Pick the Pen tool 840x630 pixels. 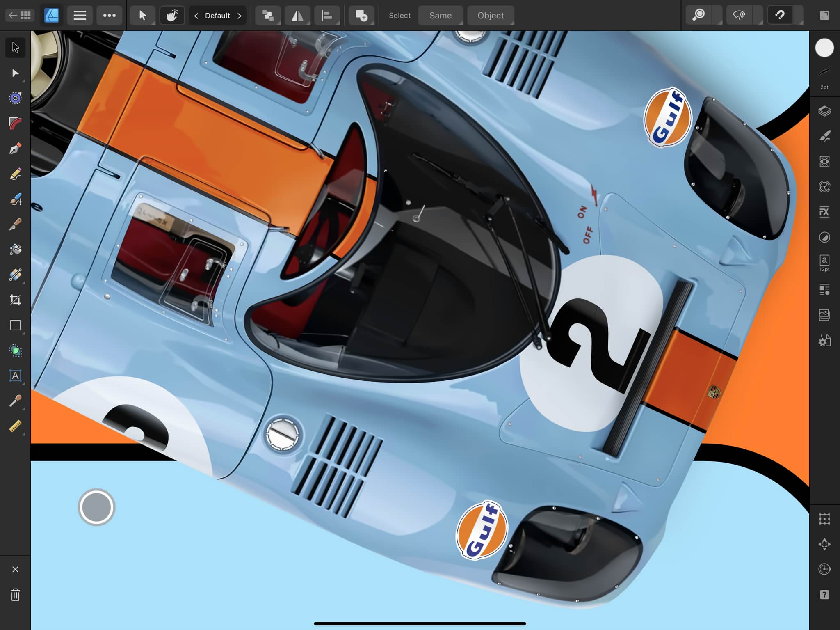point(15,149)
